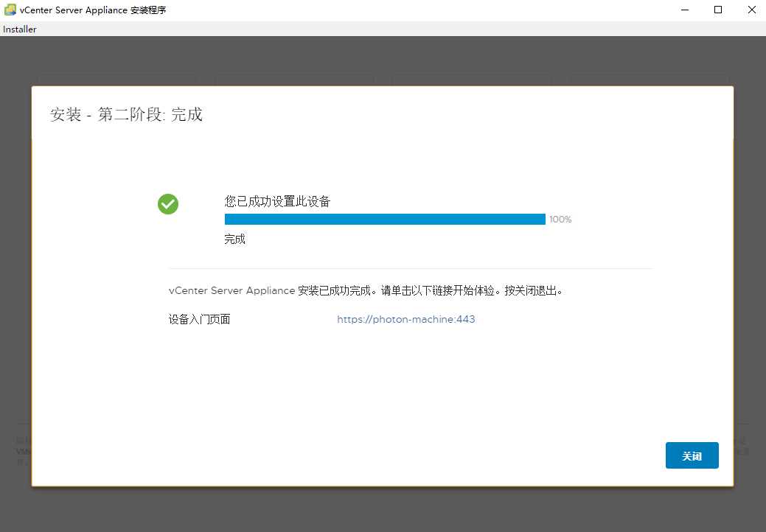Click the Installer menu bar item
This screenshot has width=766, height=532.
tap(19, 29)
